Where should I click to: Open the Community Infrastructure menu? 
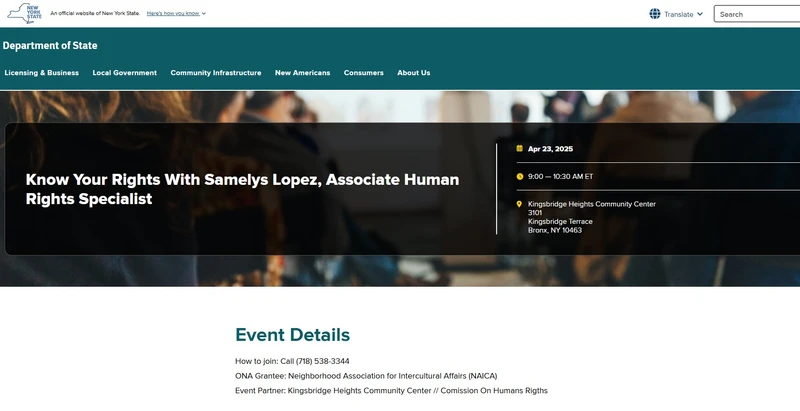tap(216, 73)
